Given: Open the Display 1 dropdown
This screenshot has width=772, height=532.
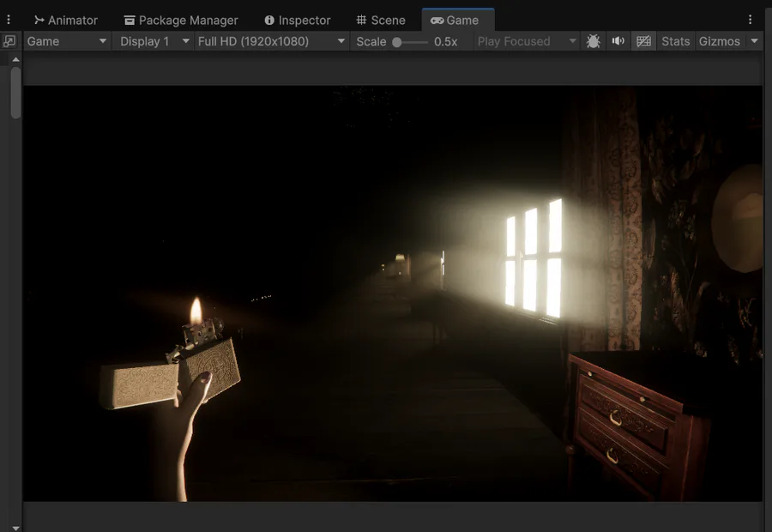Looking at the screenshot, I should [154, 41].
